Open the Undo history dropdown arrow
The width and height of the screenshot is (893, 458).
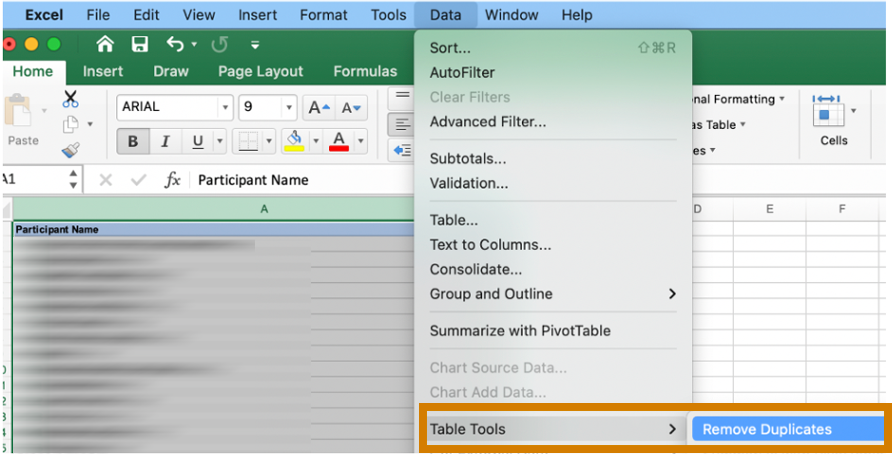pyautogui.click(x=194, y=44)
